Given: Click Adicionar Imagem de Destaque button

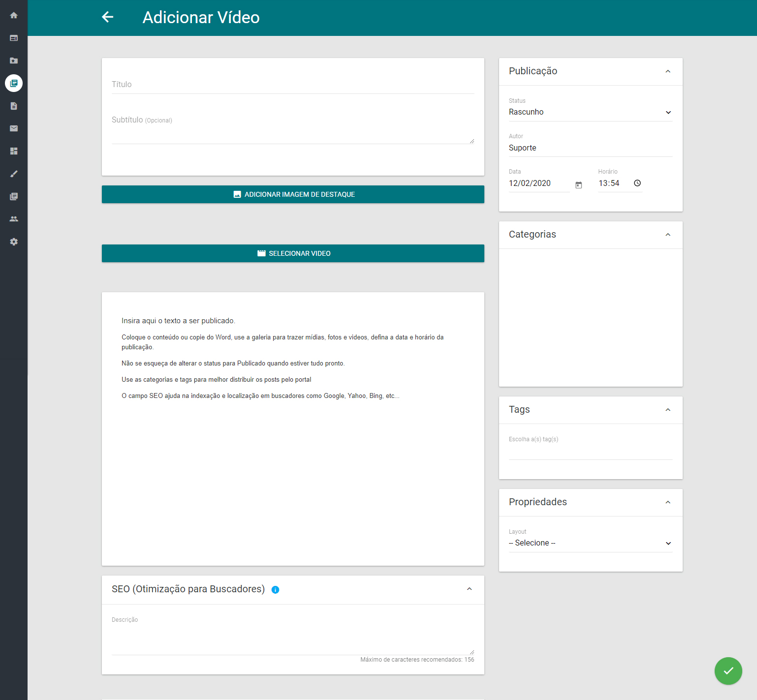Looking at the screenshot, I should 293,194.
